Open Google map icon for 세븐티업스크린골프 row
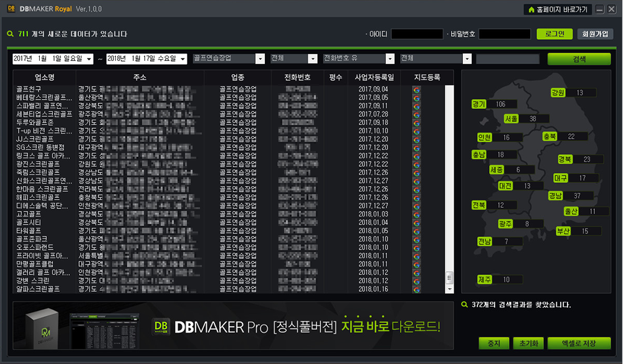The height and width of the screenshot is (364, 623). [x=416, y=114]
